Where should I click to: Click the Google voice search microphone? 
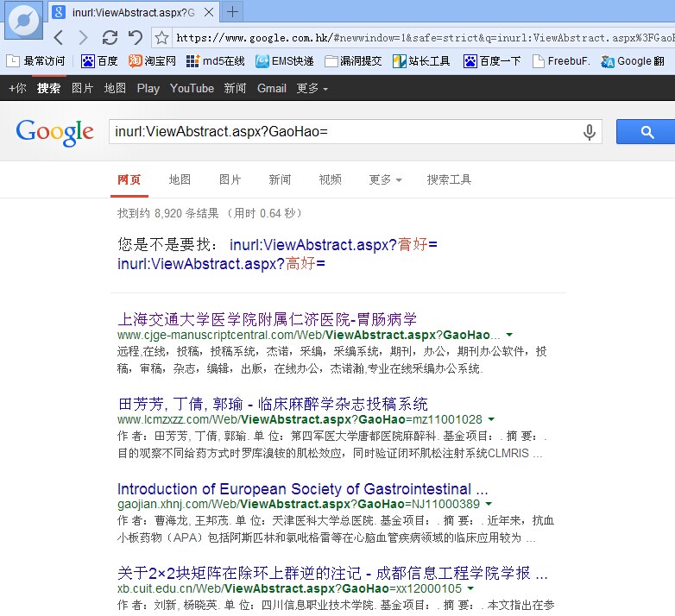click(x=590, y=132)
